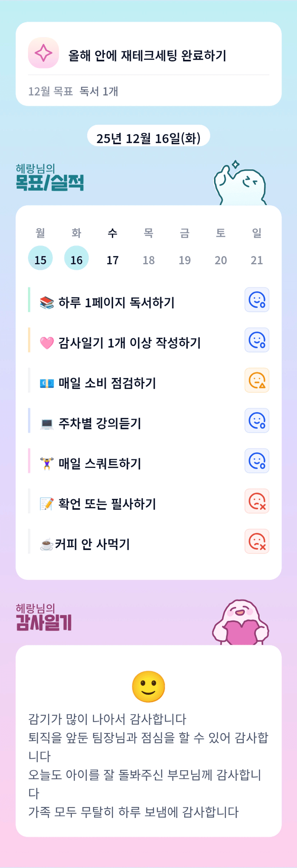Image resolution: width=297 pixels, height=868 pixels.
Task: Open the 주차별 강의듣기 goal item
Action: [100, 424]
